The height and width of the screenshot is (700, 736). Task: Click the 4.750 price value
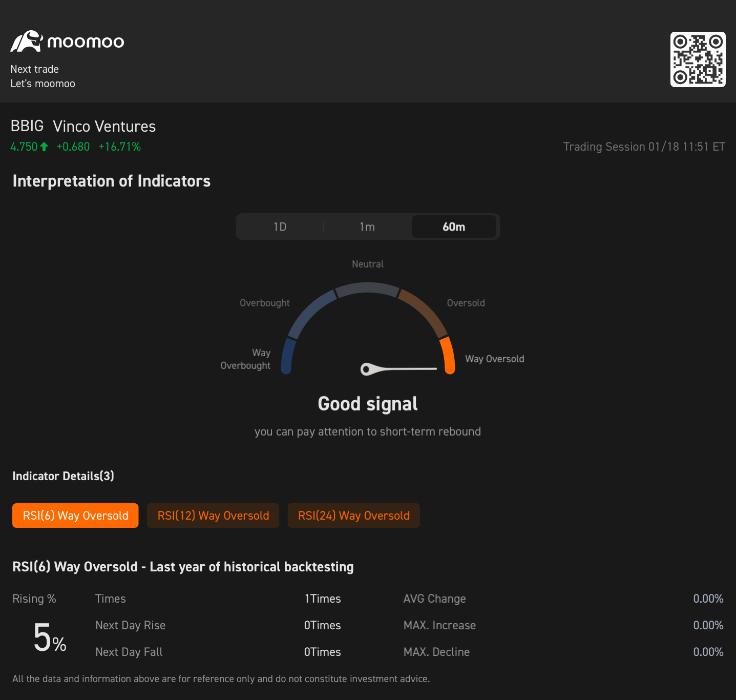[x=24, y=147]
